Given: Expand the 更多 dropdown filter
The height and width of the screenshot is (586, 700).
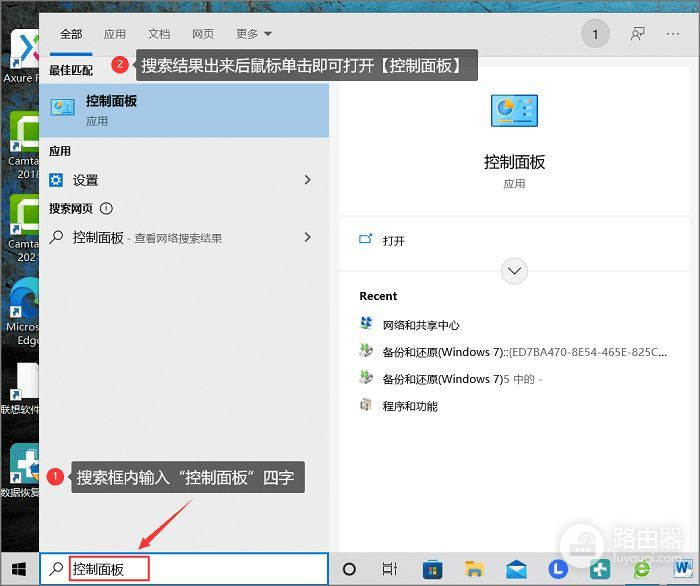Looking at the screenshot, I should coord(253,34).
